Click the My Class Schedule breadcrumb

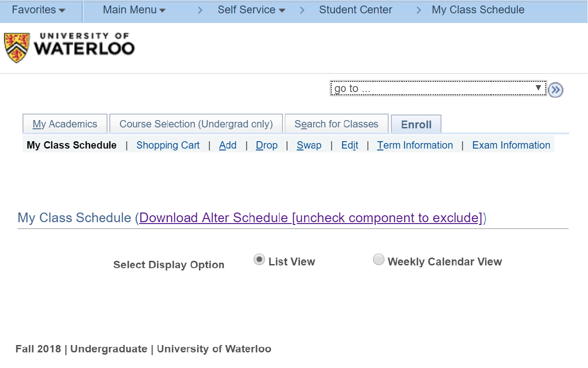(478, 10)
